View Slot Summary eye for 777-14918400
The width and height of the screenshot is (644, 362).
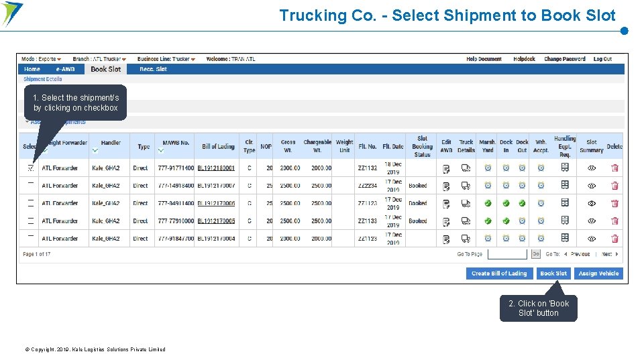point(592,186)
